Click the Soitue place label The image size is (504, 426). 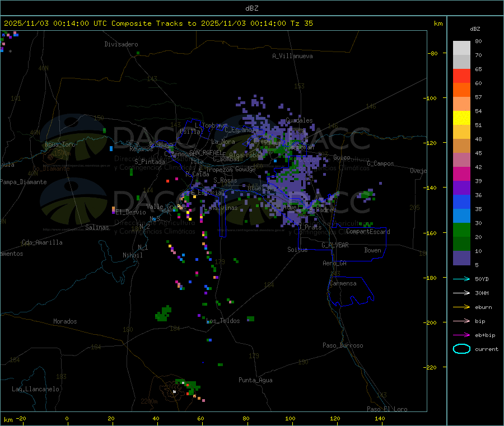[x=297, y=250]
